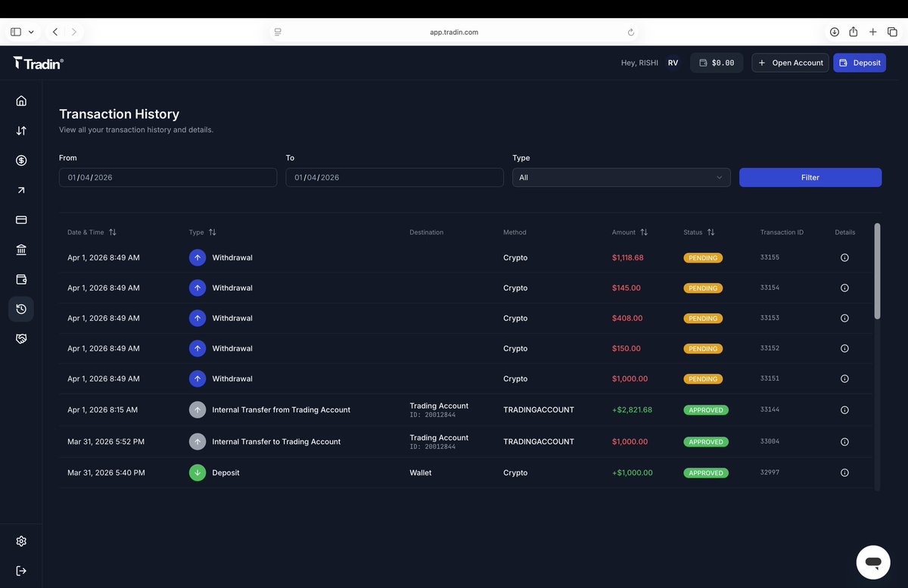Click the Tradin logo
This screenshot has height=588, width=908.
pos(39,64)
